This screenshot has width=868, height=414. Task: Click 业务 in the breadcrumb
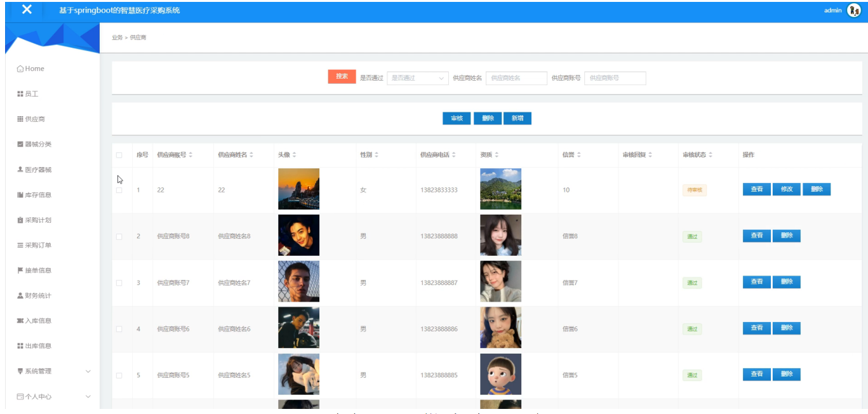(117, 37)
